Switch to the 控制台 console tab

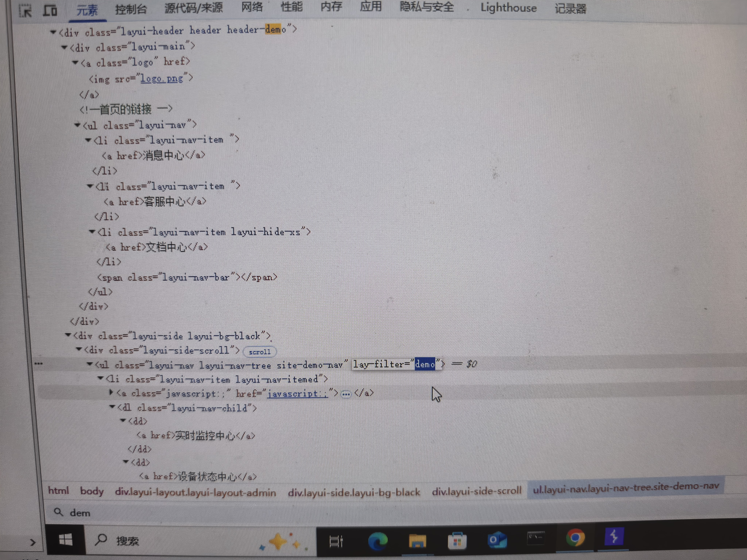131,9
